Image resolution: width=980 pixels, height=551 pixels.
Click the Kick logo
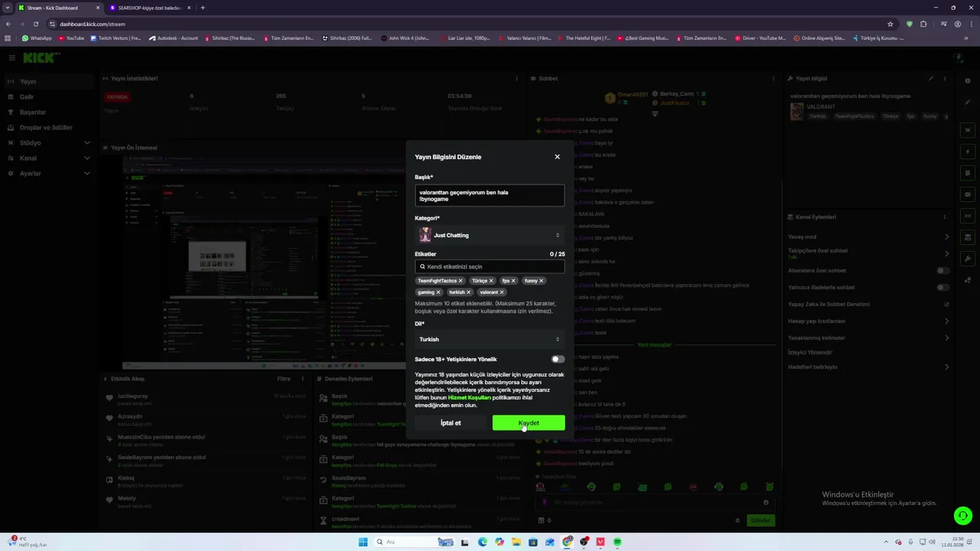[38, 57]
